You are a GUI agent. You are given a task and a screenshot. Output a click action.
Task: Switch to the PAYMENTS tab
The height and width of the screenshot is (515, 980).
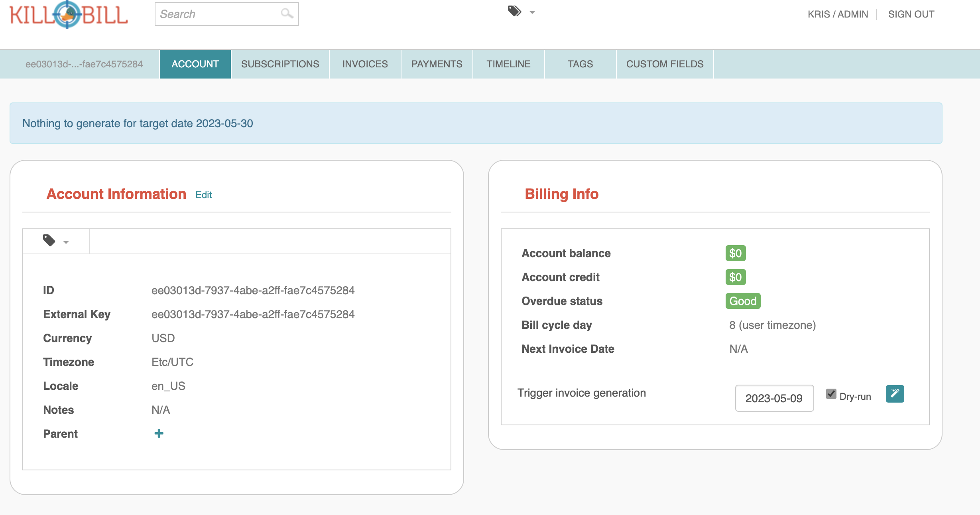point(437,64)
